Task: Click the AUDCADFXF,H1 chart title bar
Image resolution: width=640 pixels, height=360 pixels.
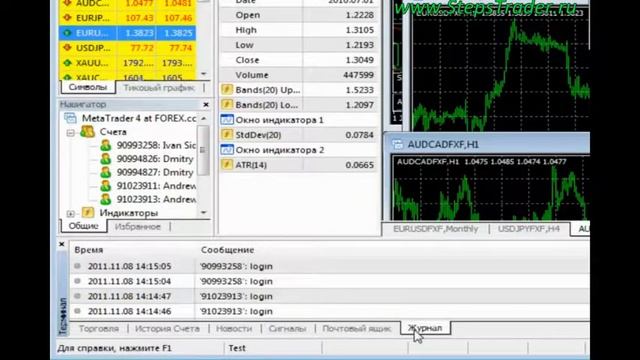Action: (x=489, y=144)
